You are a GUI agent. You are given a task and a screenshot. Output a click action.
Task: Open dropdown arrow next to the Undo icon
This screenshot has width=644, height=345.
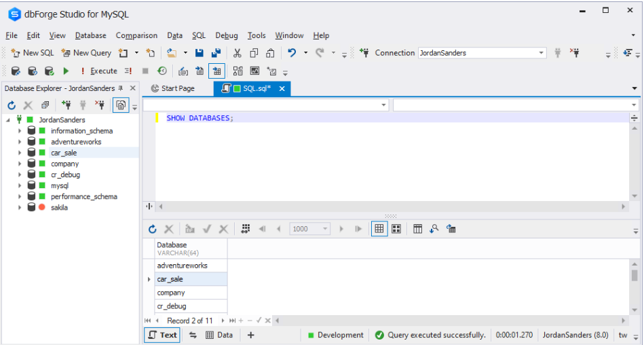[x=305, y=53]
